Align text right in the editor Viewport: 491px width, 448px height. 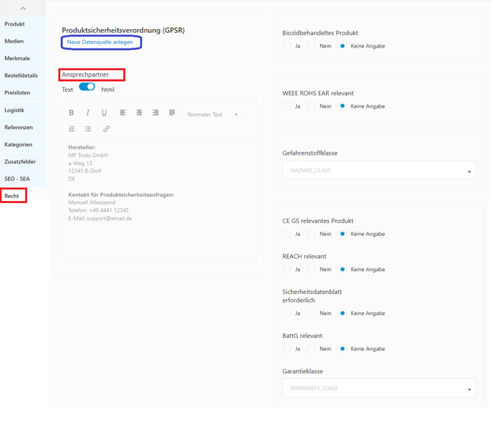[155, 113]
